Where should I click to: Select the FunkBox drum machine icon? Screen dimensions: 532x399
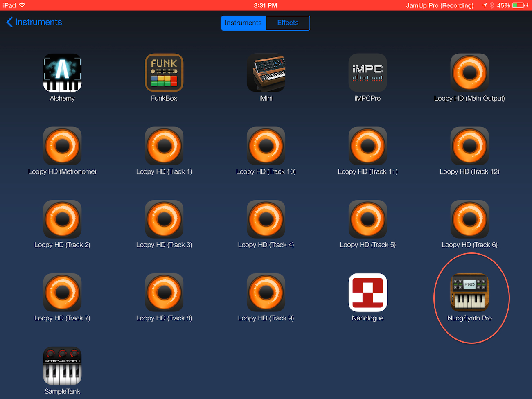click(164, 73)
